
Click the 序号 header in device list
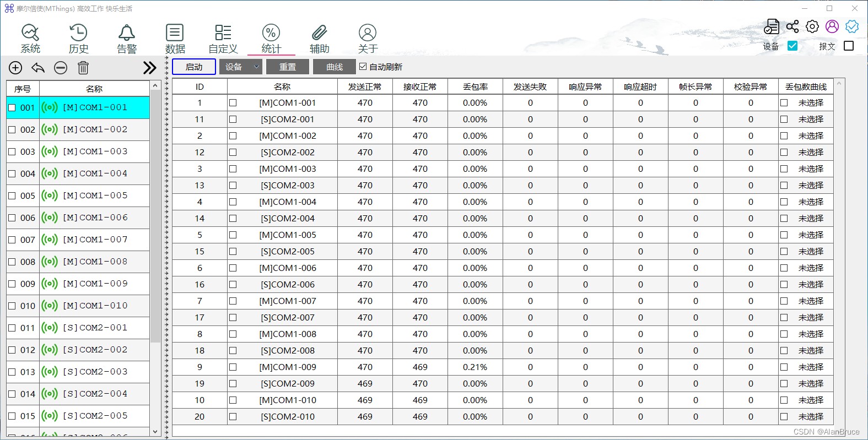[x=23, y=89]
